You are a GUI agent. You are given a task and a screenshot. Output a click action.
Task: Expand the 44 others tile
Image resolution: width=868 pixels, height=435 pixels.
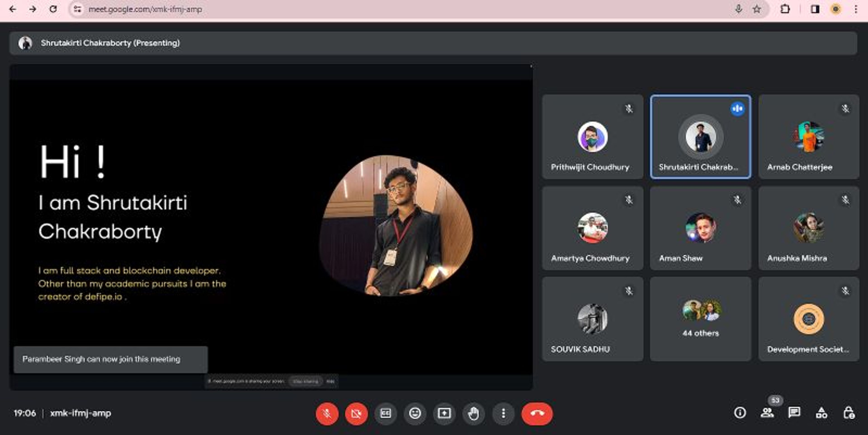pos(701,319)
